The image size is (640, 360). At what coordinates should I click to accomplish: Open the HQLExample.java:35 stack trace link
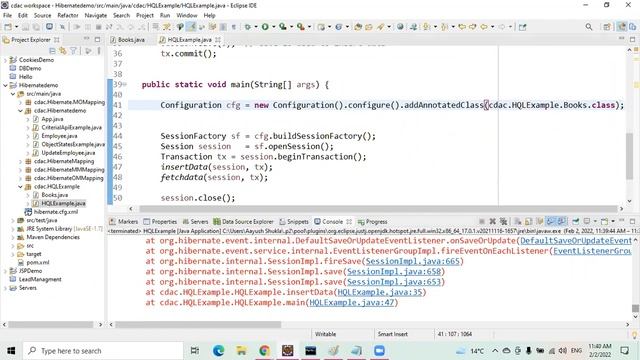click(x=380, y=292)
